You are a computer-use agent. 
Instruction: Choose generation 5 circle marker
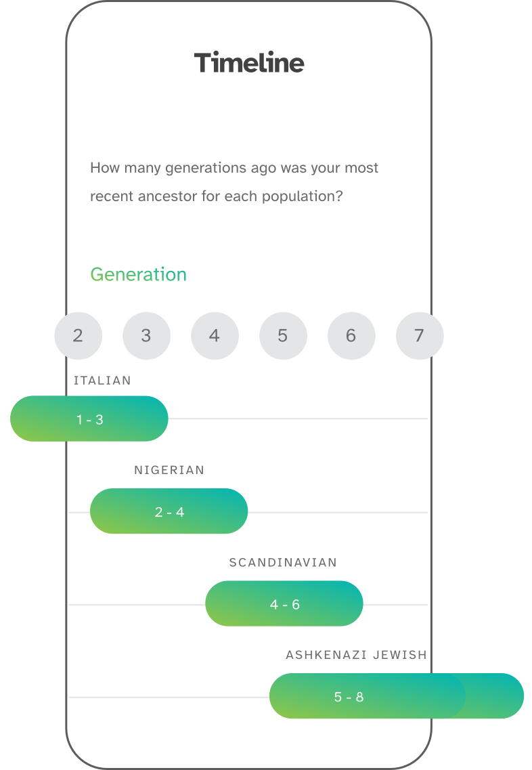click(283, 335)
